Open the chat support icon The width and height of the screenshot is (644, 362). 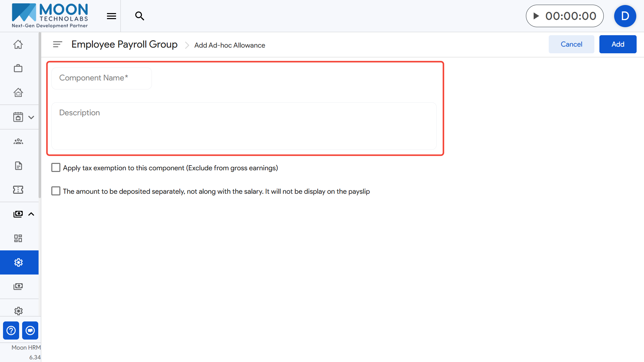(30, 330)
